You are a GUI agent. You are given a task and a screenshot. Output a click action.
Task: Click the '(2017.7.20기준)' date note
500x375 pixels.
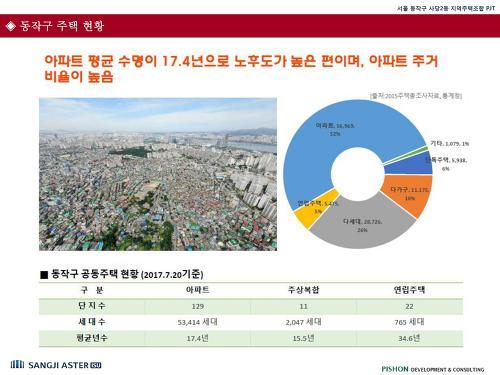[172, 275]
